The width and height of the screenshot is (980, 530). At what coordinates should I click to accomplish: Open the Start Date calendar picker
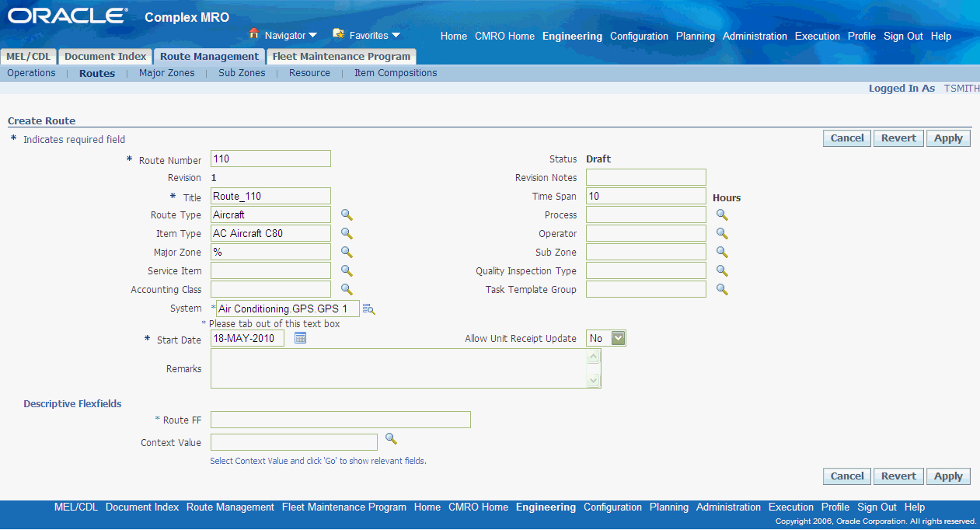tap(301, 338)
